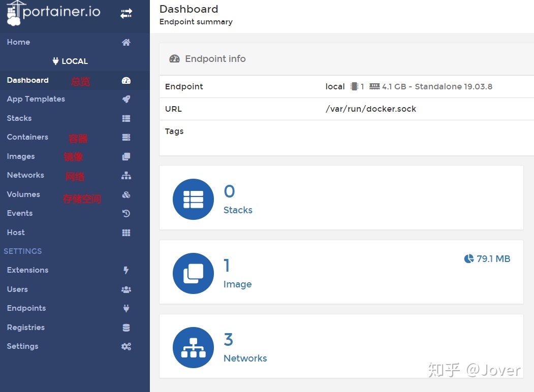The height and width of the screenshot is (392, 534).
Task: Click the '79.1 MB' image size text
Action: click(x=493, y=259)
